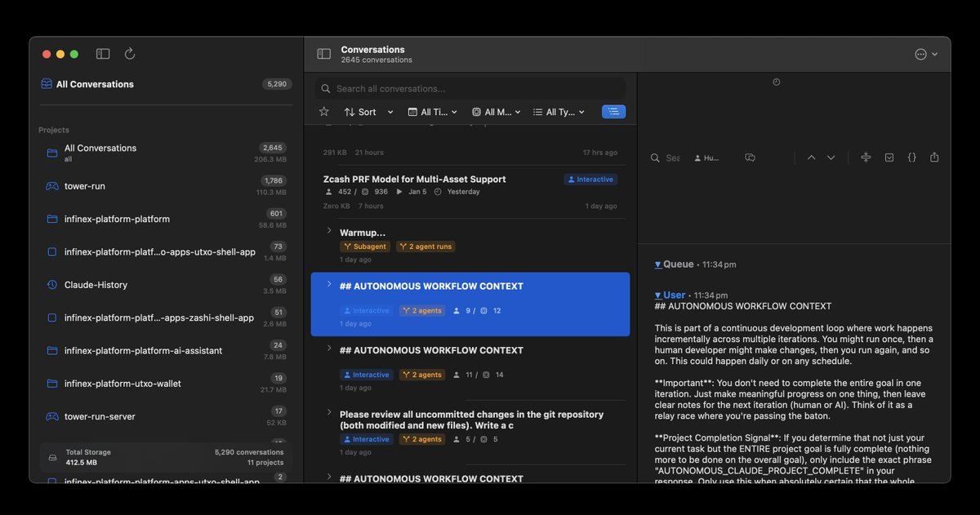The height and width of the screenshot is (515, 980).
Task: Open the All Ty... type filter dropdown
Action: coord(559,112)
